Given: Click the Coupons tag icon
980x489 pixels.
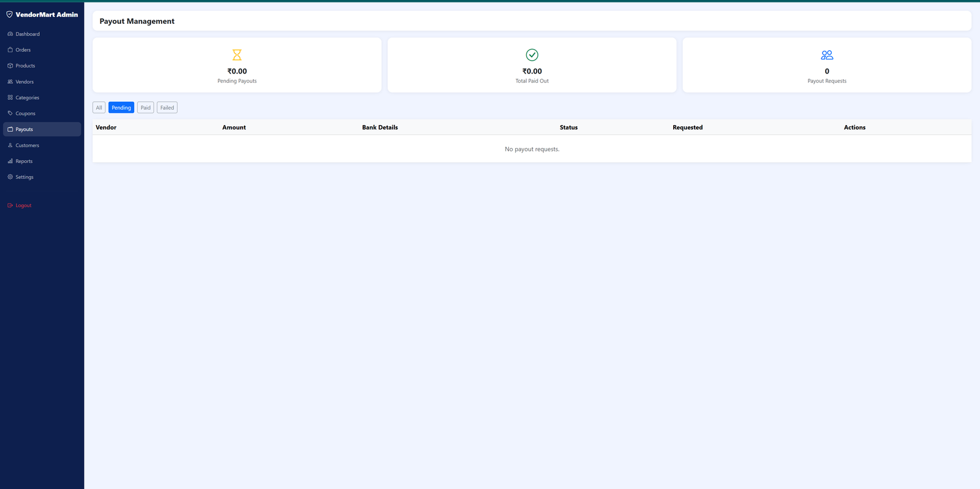Looking at the screenshot, I should pos(10,113).
